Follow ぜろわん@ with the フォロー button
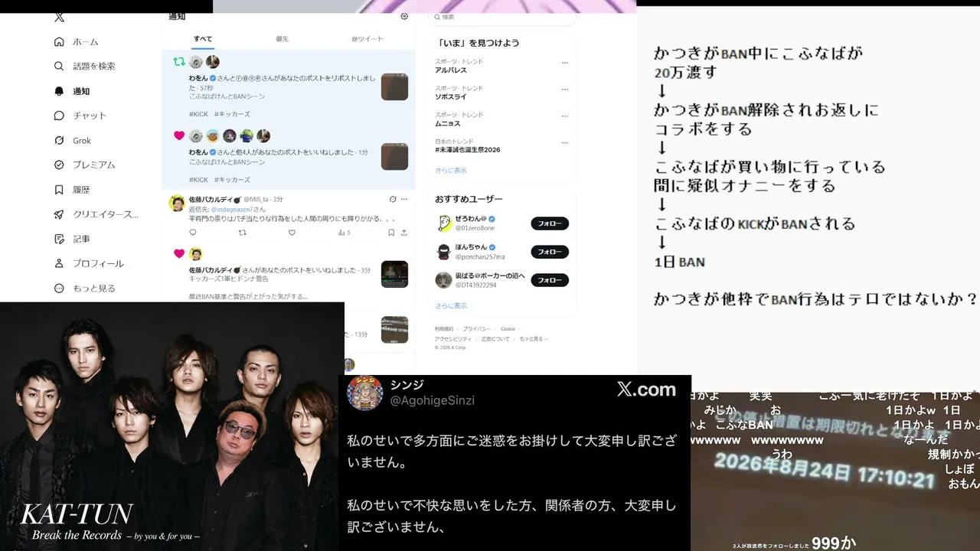 tap(550, 223)
